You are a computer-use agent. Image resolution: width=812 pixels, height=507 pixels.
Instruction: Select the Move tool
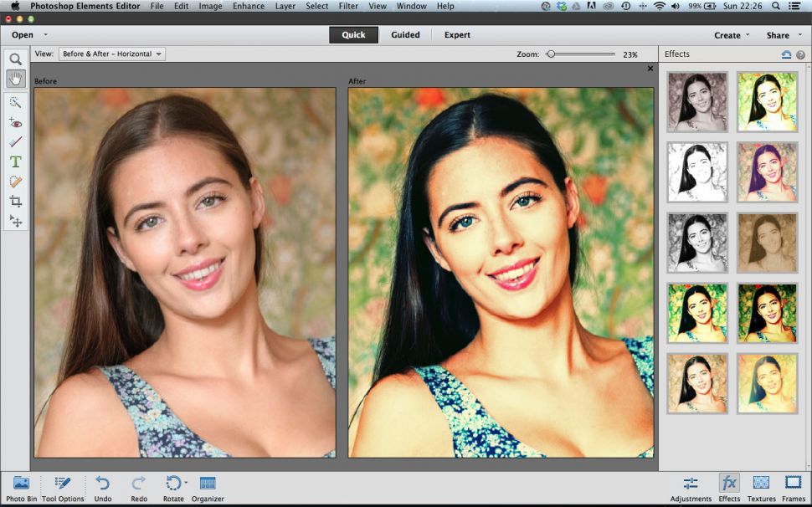click(x=15, y=221)
